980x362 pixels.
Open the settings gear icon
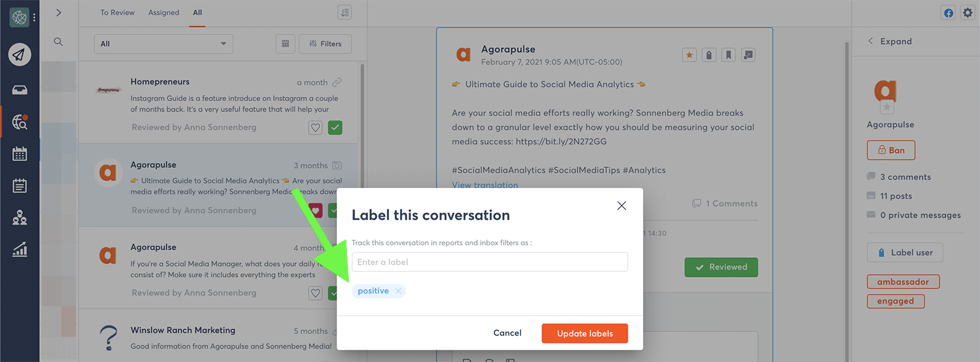968,13
